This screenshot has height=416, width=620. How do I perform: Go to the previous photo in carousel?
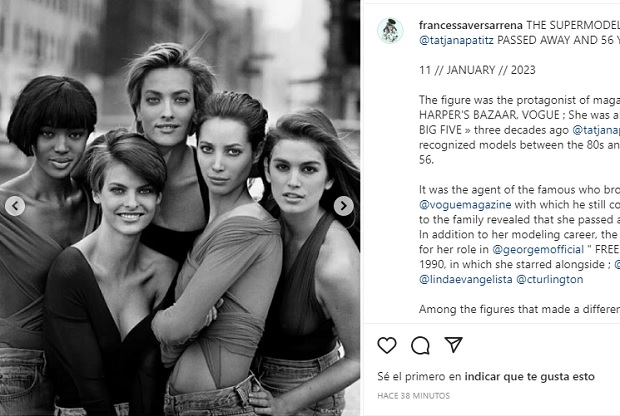(15, 206)
